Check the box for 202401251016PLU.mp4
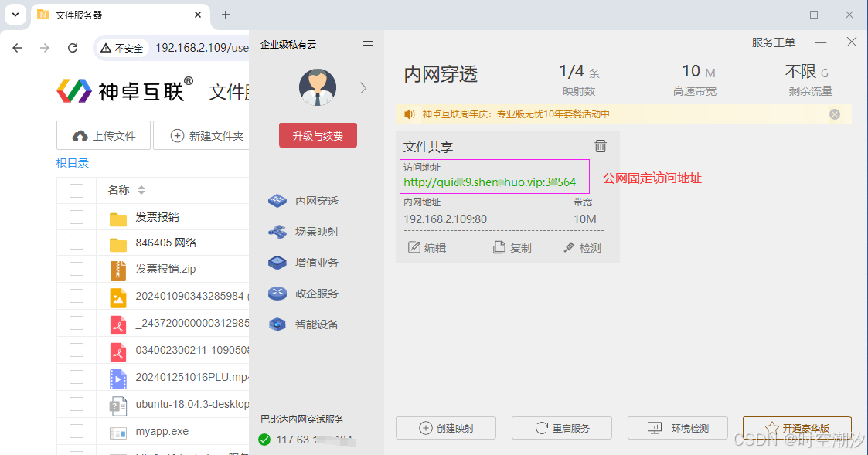 pos(77,377)
